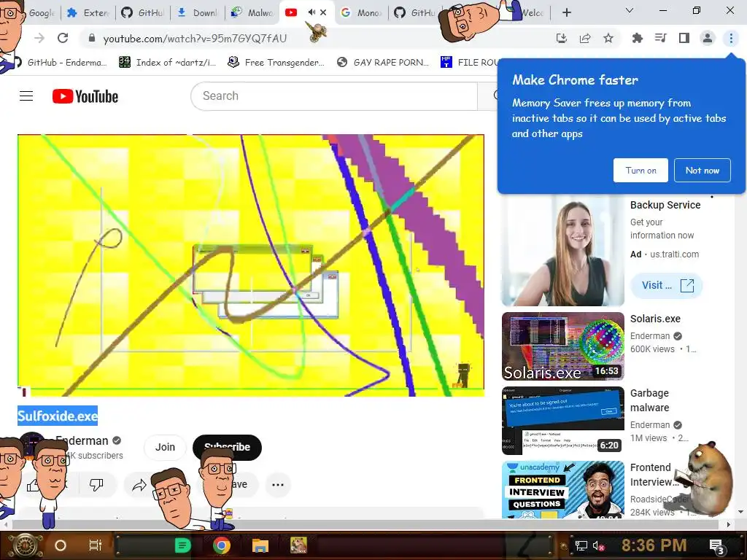This screenshot has height=560, width=747.
Task: Open Chrome from the taskbar
Action: click(x=221, y=545)
